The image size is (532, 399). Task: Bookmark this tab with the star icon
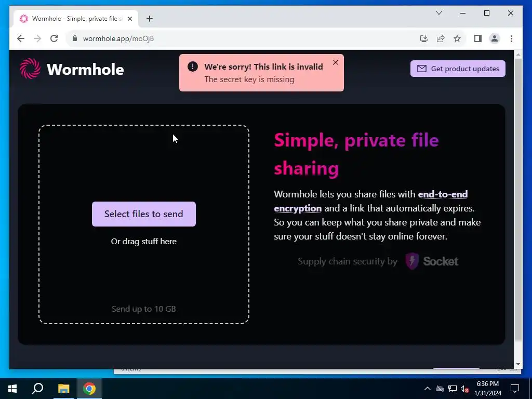pos(457,38)
